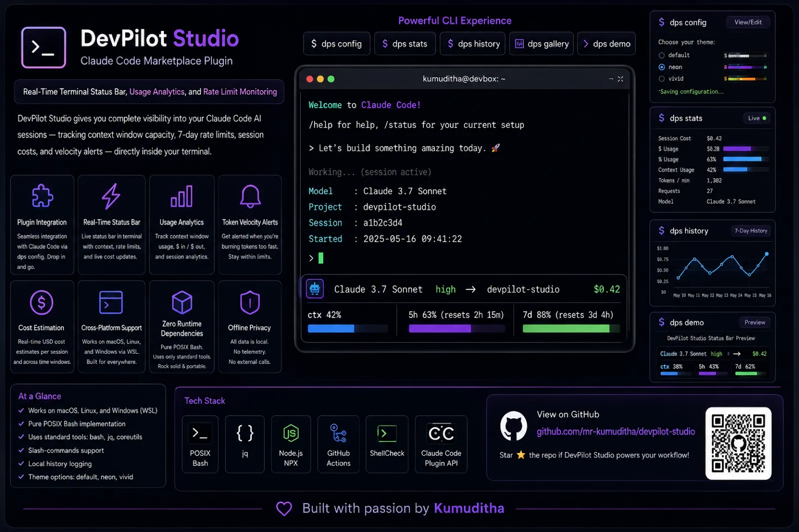The width and height of the screenshot is (799, 532).
Task: Click the GitHub Actions workflow icon
Action: pyautogui.click(x=338, y=433)
